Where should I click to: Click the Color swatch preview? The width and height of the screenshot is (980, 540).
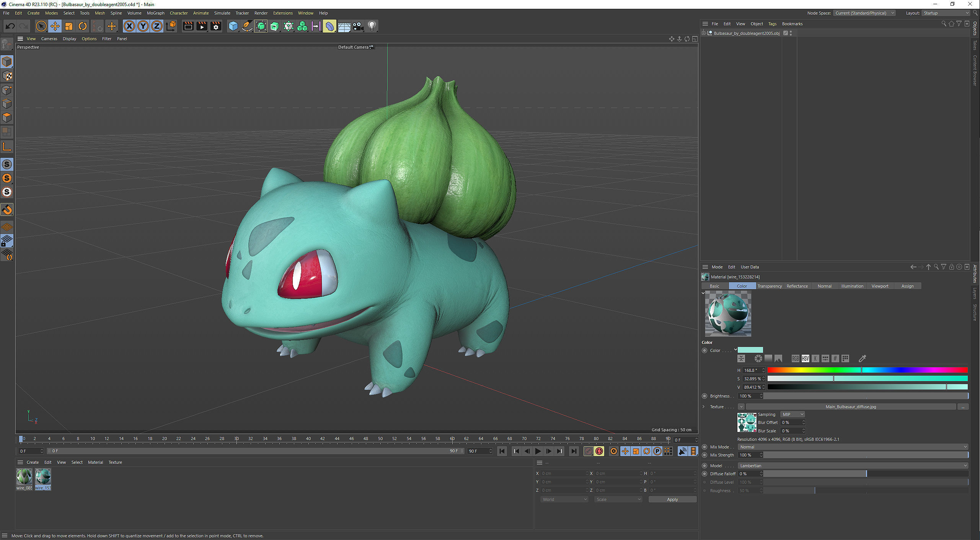750,350
